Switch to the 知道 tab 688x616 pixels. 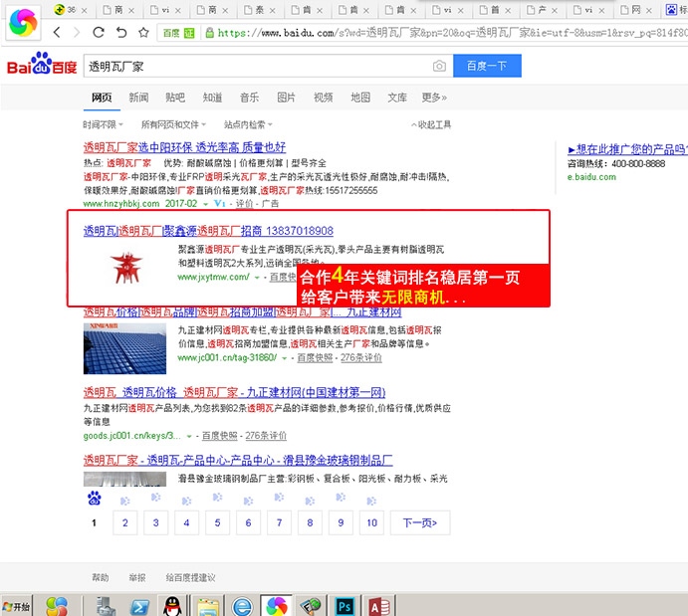coord(212,98)
